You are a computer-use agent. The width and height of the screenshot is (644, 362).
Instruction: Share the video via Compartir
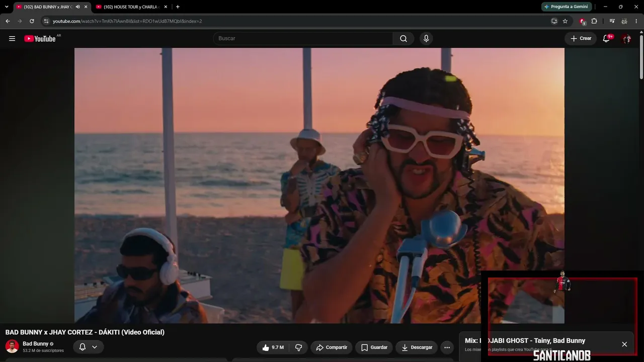tap(332, 347)
